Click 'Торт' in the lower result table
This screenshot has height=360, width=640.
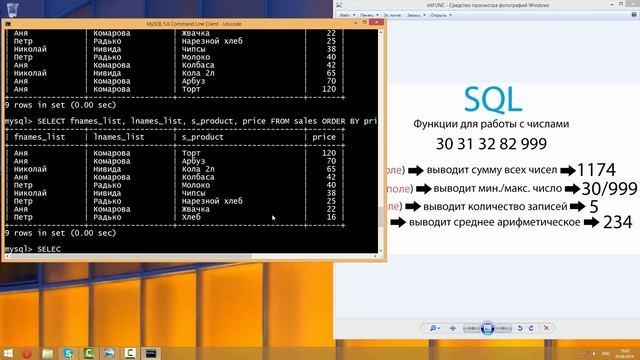pos(191,153)
